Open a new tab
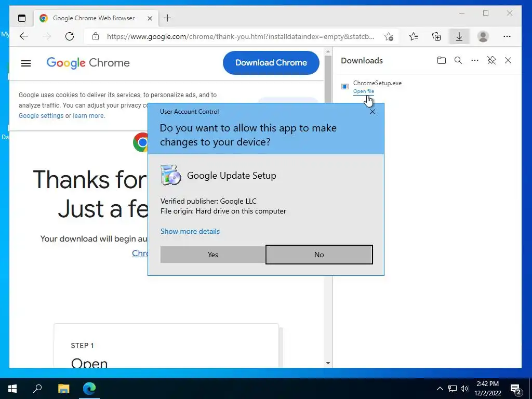The image size is (532, 399). pyautogui.click(x=168, y=18)
